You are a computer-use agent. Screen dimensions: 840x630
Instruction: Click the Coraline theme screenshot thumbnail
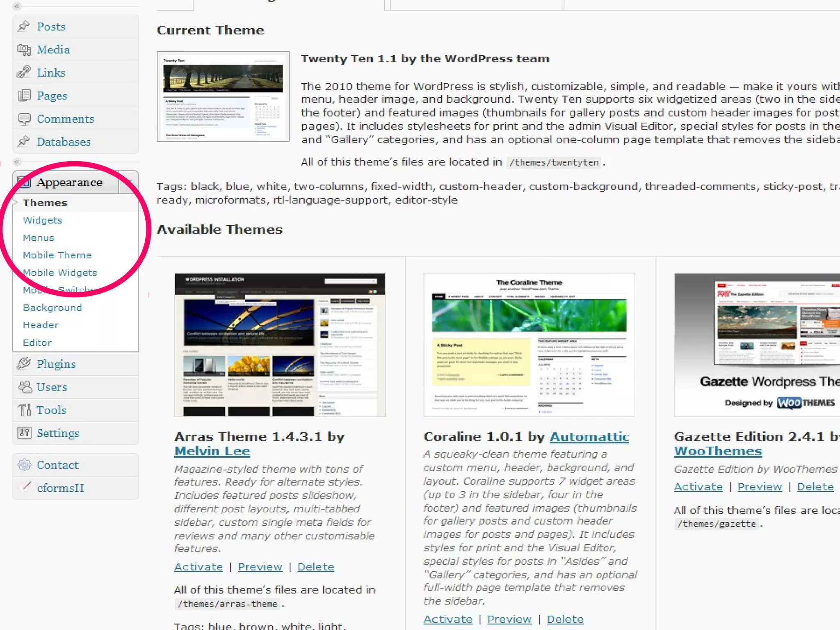tap(529, 345)
